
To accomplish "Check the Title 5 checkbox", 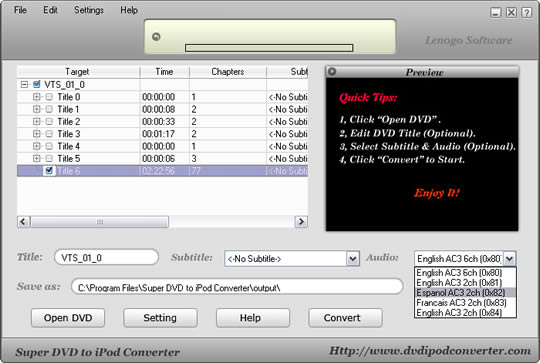I will pyautogui.click(x=49, y=158).
